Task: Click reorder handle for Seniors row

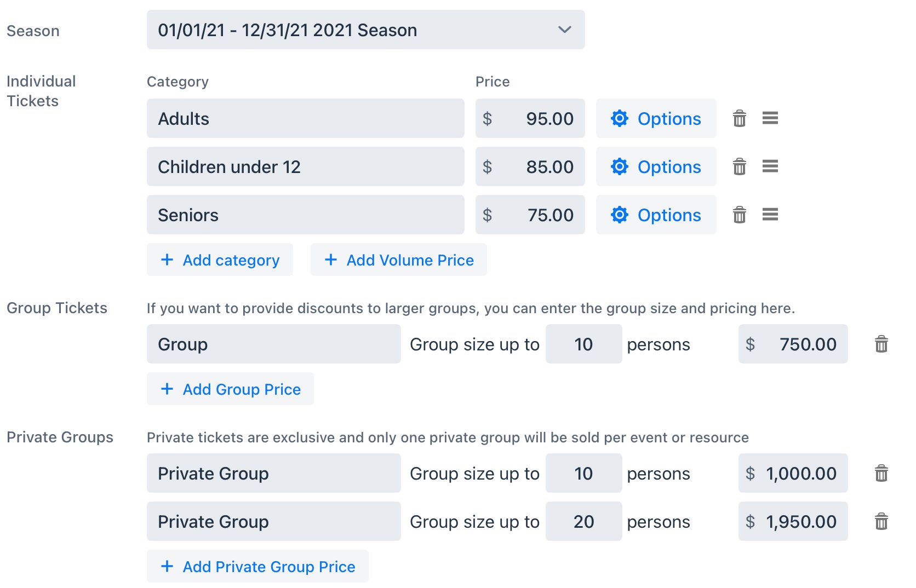Action: point(770,215)
